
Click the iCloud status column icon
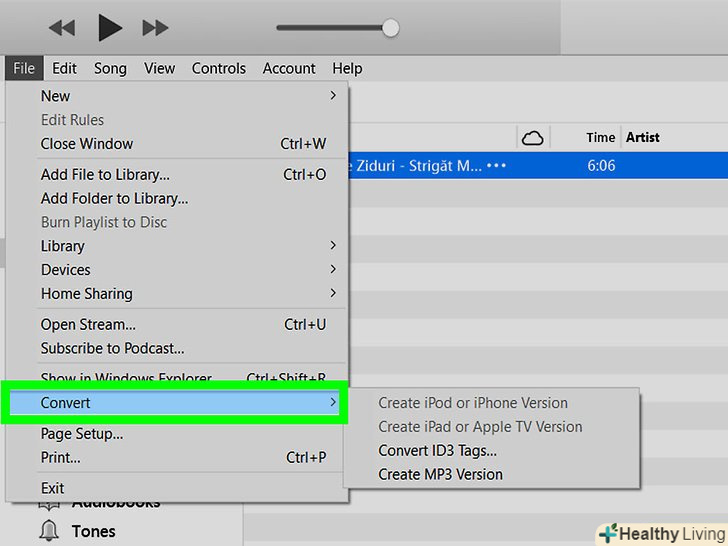[533, 138]
